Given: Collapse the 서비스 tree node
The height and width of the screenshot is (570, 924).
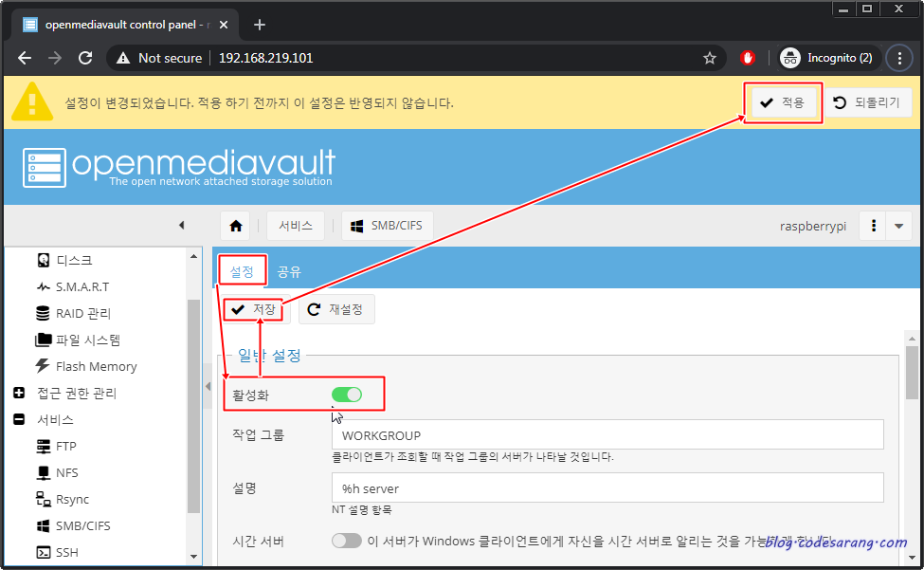Looking at the screenshot, I should 19,419.
